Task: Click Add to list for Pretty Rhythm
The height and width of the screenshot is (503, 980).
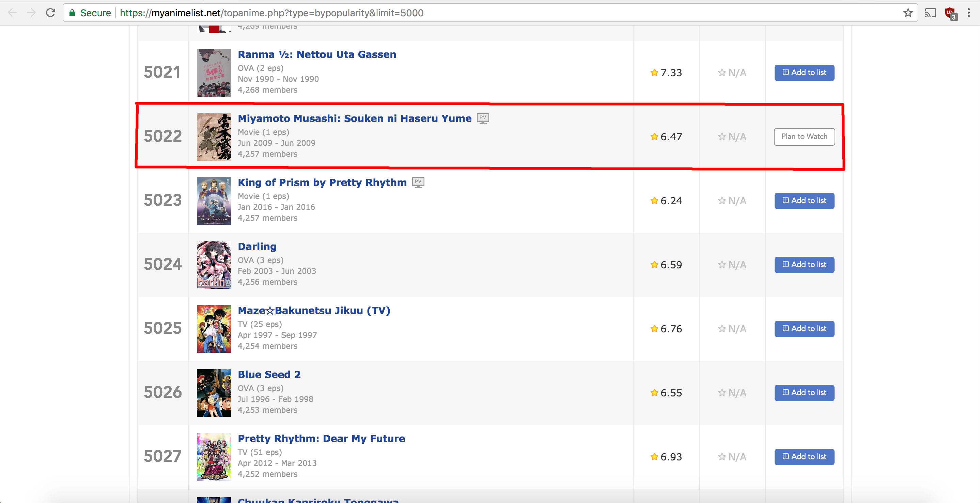Action: tap(804, 457)
